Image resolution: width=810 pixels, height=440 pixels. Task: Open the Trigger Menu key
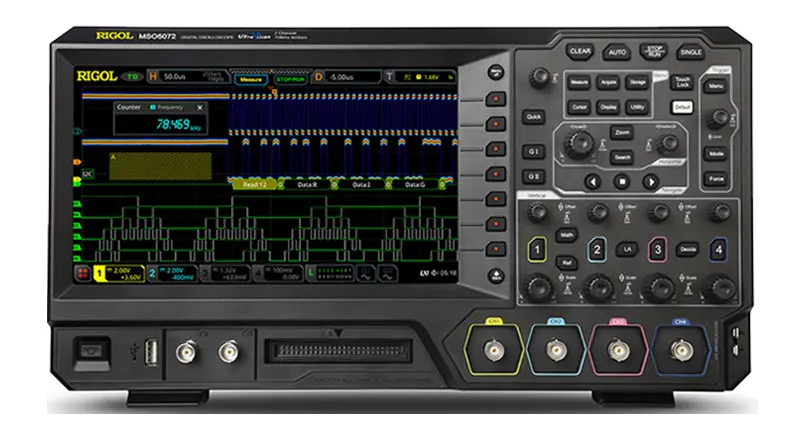tap(716, 86)
